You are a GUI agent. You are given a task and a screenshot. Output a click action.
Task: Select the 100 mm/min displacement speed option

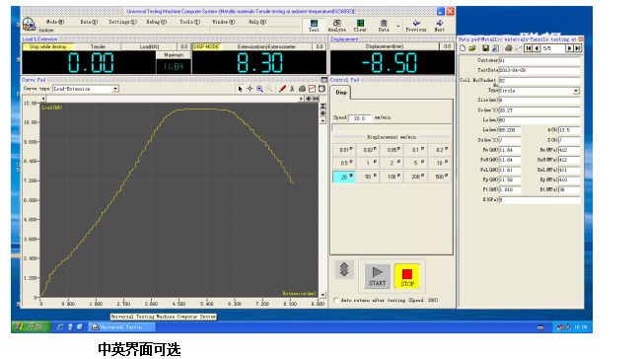pos(392,177)
